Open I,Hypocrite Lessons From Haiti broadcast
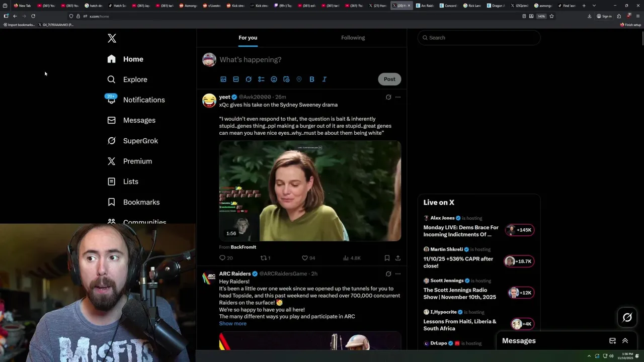The height and width of the screenshot is (362, 644). [460, 325]
